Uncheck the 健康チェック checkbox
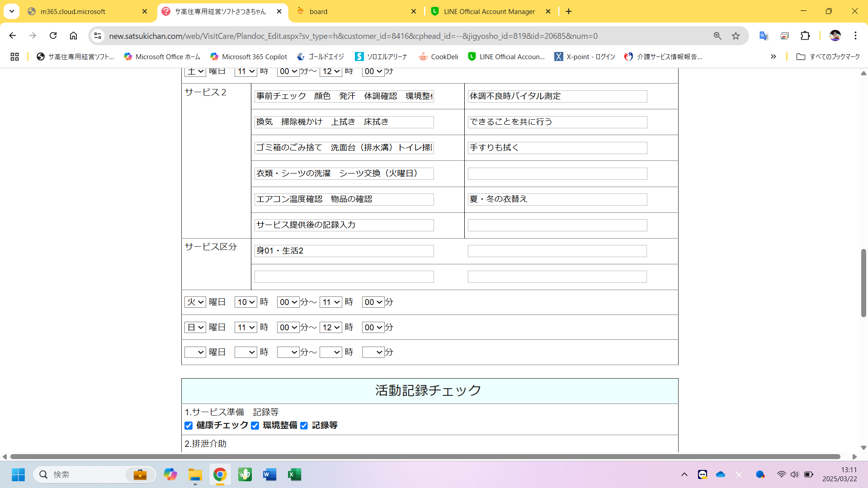 tap(189, 426)
